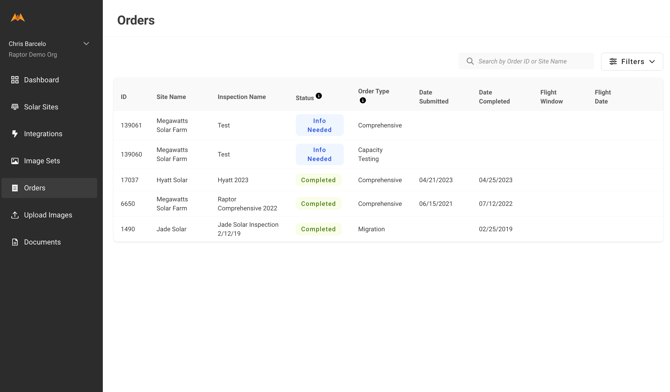
Task: Click the Upload Images upload icon
Action: pos(15,215)
